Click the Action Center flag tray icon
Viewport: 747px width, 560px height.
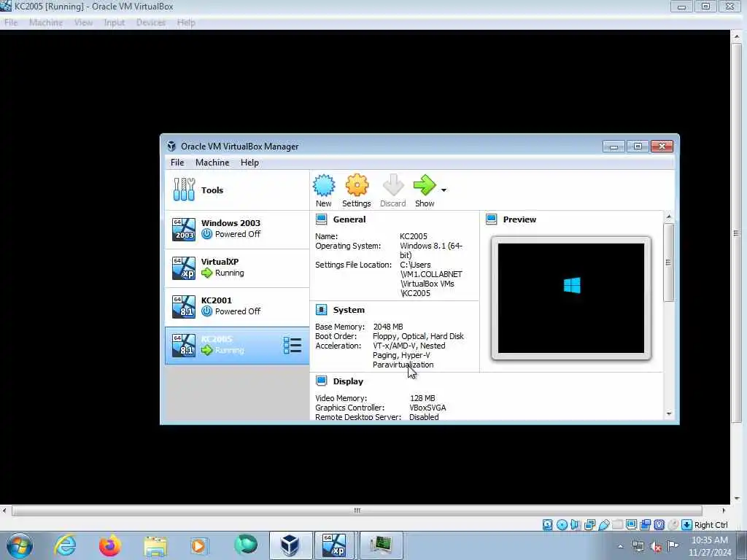tap(672, 545)
